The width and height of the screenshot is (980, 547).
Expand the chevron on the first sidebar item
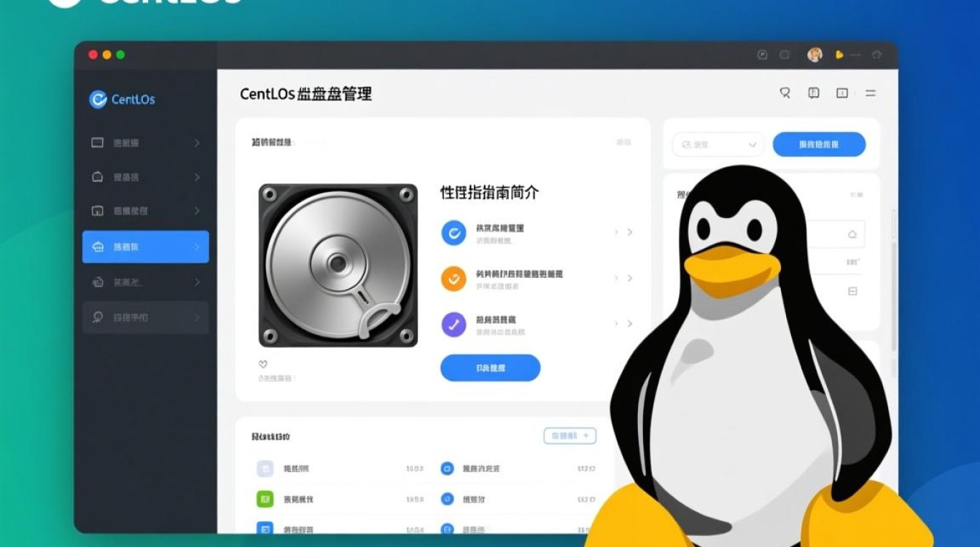tap(197, 143)
